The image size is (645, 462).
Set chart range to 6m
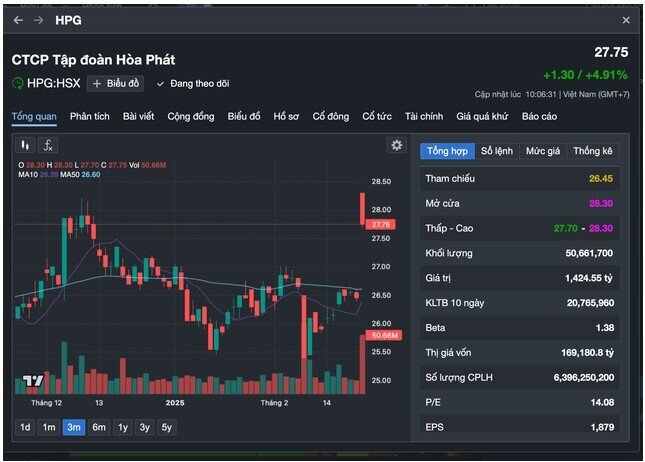[x=99, y=427]
